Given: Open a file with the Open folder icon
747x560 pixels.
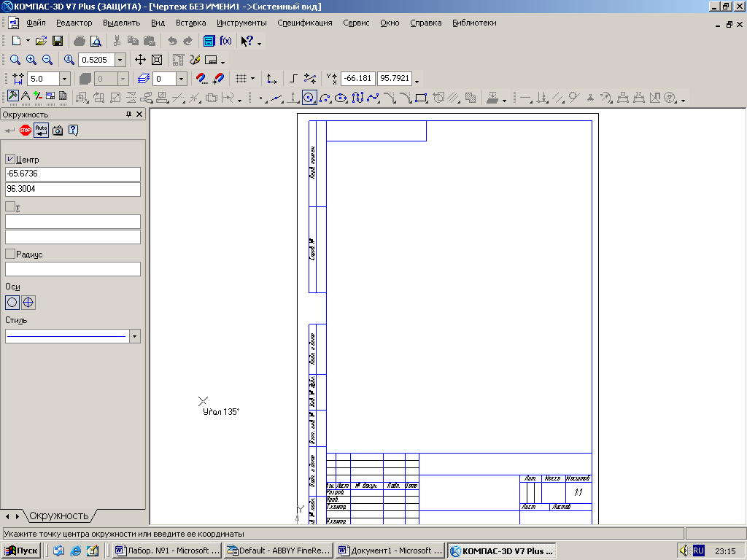Looking at the screenshot, I should tap(42, 41).
